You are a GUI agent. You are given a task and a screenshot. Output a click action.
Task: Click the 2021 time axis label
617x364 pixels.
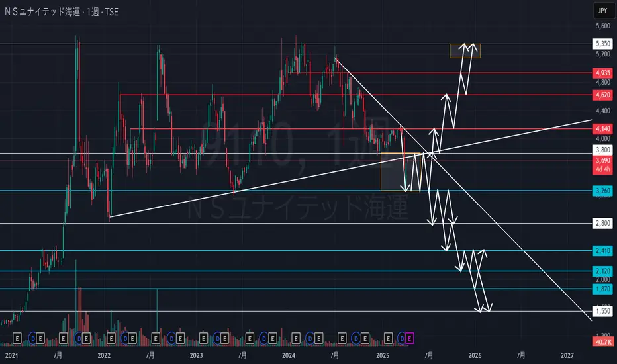point(11,355)
